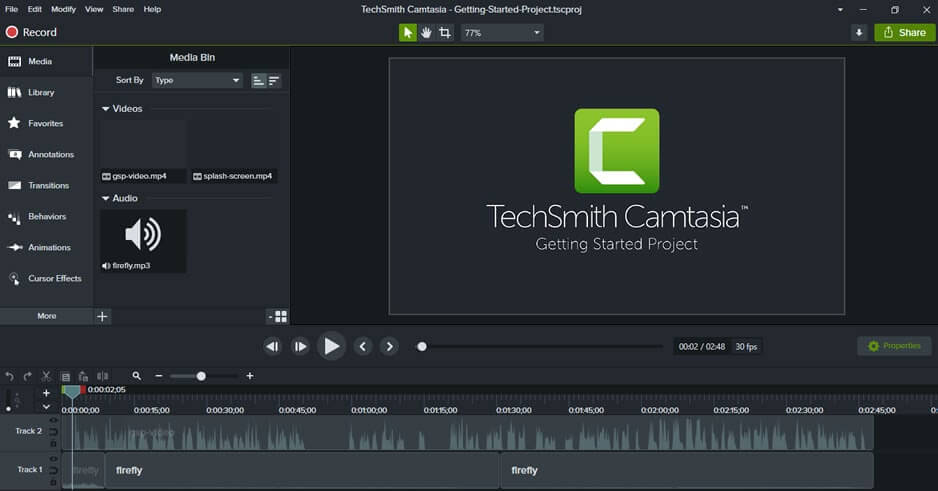Screen dimensions: 938x491
Task: Toggle Track 1 visibility eye
Action: point(53,459)
